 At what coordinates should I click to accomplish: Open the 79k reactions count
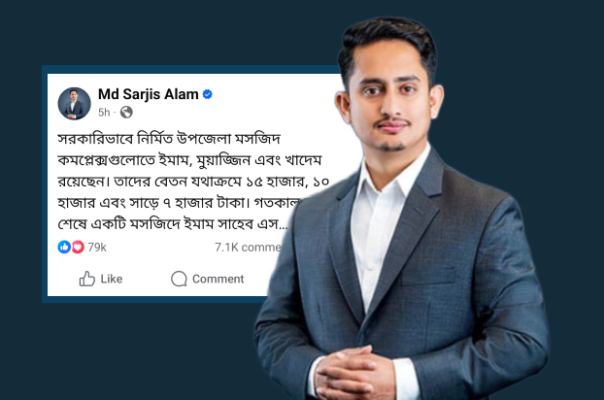(x=97, y=247)
